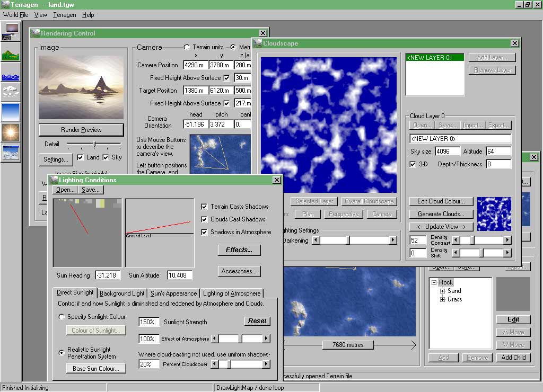The width and height of the screenshot is (543, 392).
Task: Expand the Grass tree node
Action: (x=442, y=299)
